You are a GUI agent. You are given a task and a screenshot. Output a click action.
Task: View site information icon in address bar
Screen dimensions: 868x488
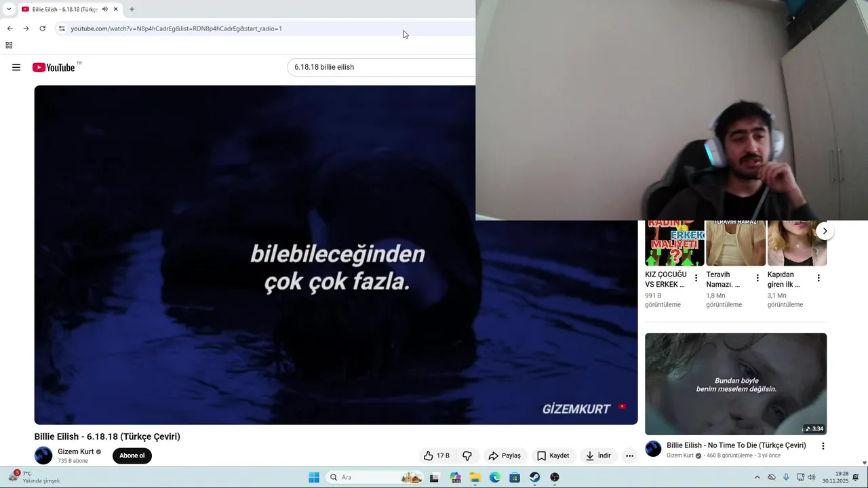pyautogui.click(x=62, y=28)
